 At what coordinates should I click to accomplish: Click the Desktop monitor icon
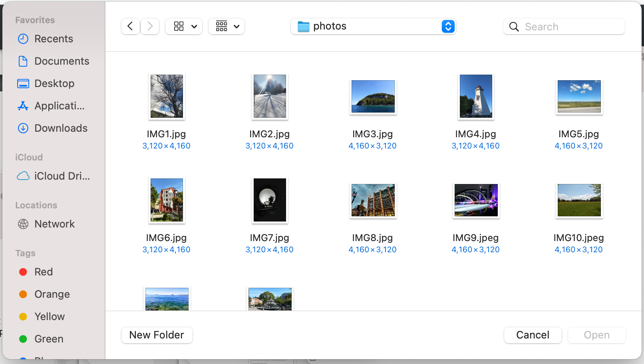(23, 83)
